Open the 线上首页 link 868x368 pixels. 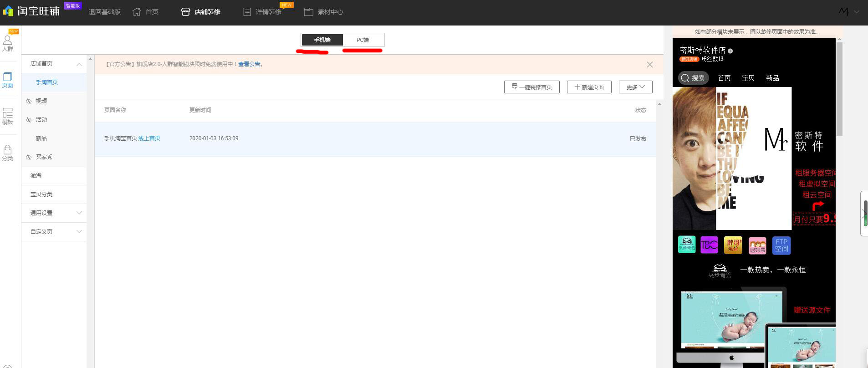pyautogui.click(x=149, y=138)
